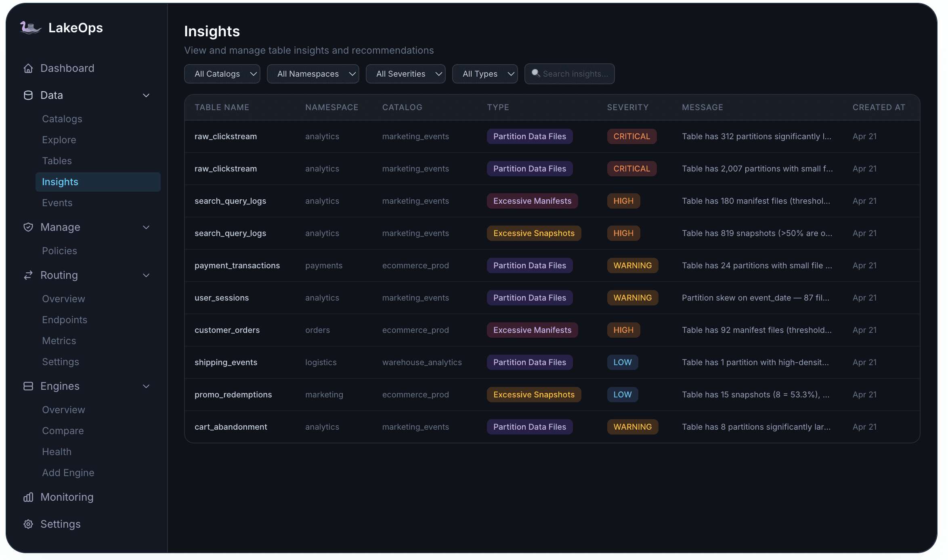Select cart_abandonment table name
948x560 pixels.
coord(231,427)
